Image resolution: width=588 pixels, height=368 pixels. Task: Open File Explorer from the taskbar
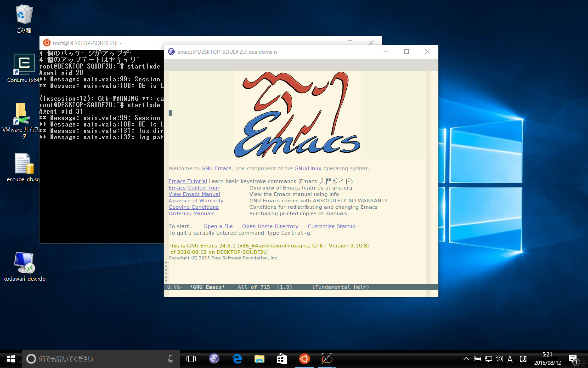[259, 359]
